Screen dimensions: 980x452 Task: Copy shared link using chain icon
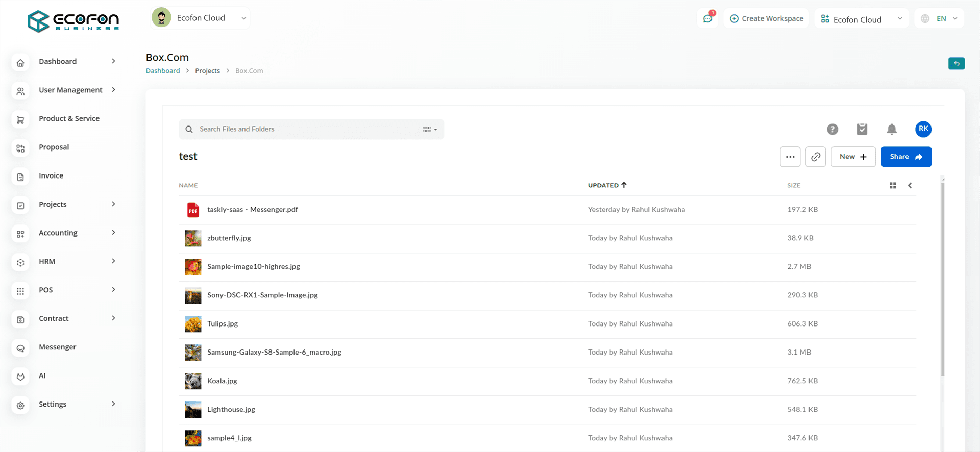(816, 157)
